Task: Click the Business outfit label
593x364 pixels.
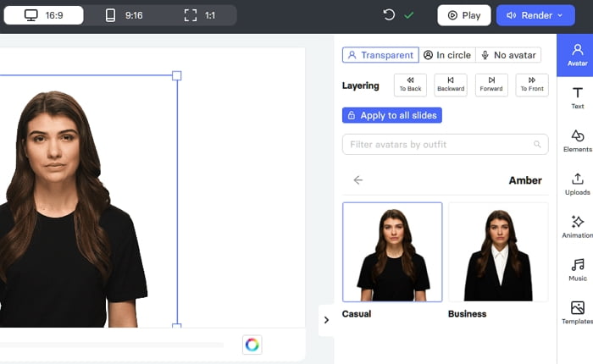Action: (x=467, y=314)
